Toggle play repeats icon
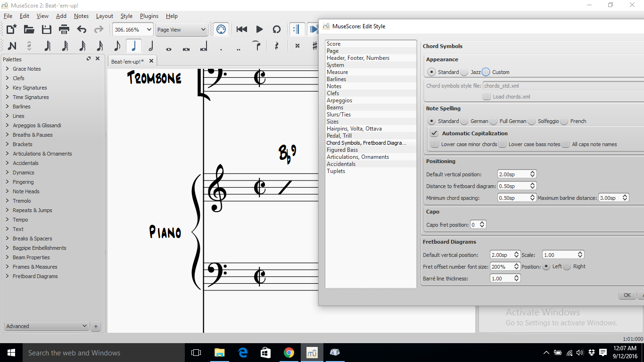The width and height of the screenshot is (644, 362). 297,29
